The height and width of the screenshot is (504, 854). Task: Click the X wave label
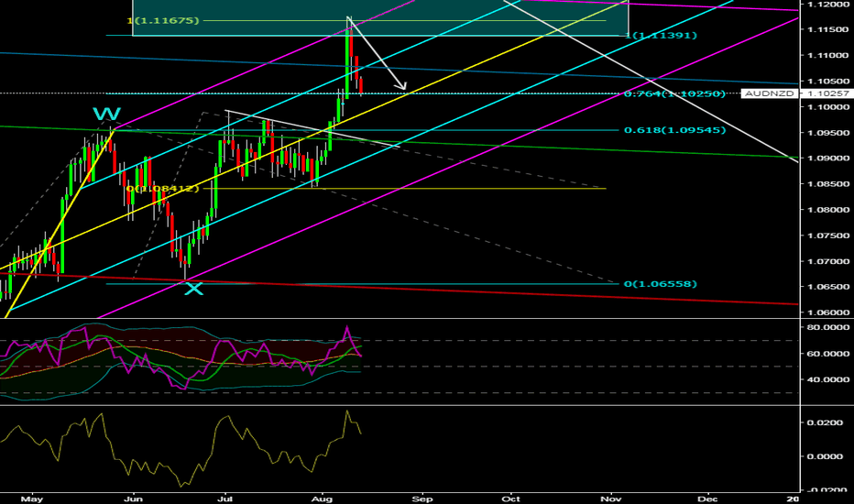click(x=193, y=289)
